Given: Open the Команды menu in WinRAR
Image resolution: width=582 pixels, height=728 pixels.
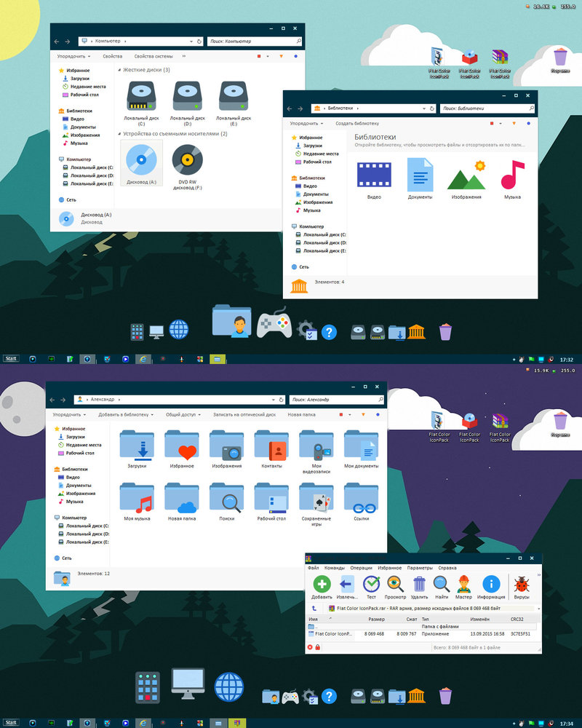Looking at the screenshot, I should (336, 567).
